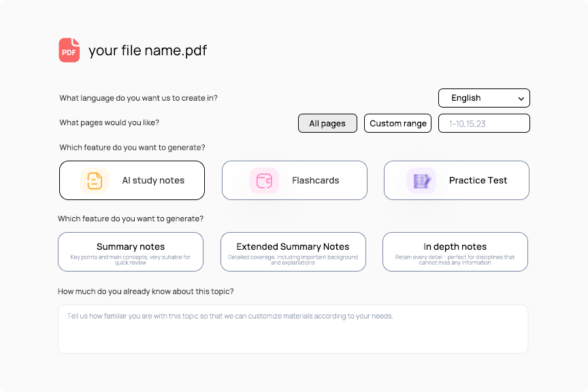Click the 'your file name.pdf' title
This screenshot has height=392, width=588.
[148, 50]
